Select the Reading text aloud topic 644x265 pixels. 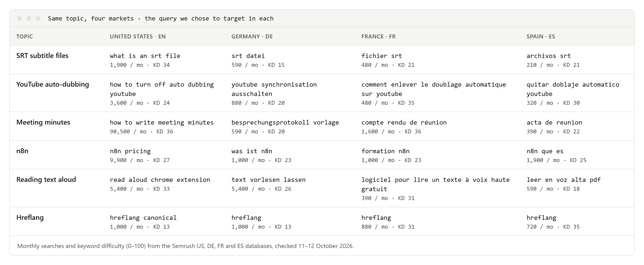(46, 179)
